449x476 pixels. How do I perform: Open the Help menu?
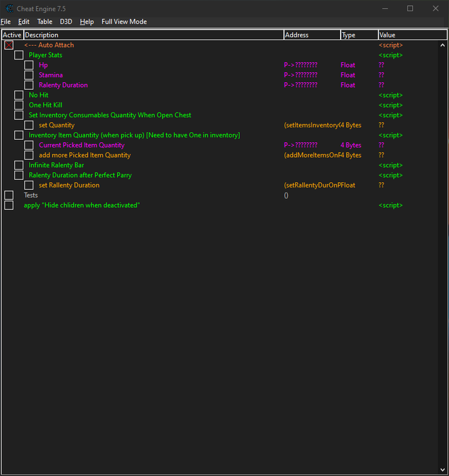[87, 21]
